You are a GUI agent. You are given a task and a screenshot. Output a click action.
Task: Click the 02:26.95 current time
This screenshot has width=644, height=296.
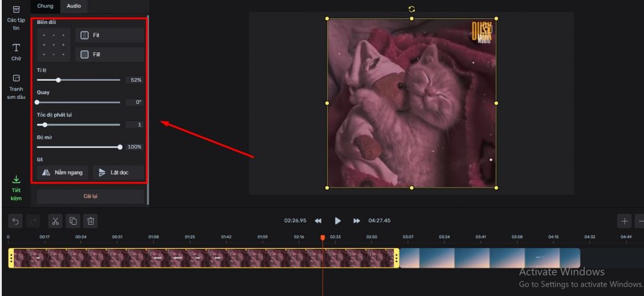pyautogui.click(x=296, y=221)
